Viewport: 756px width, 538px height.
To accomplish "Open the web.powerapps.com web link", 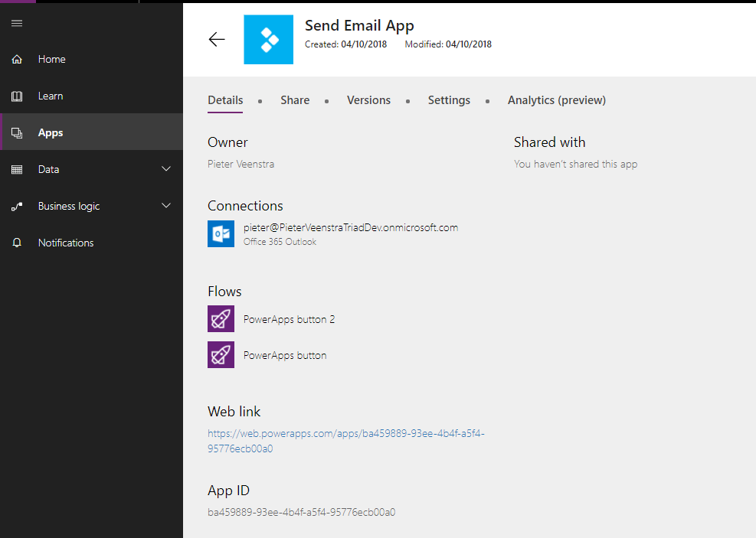I will (x=346, y=441).
